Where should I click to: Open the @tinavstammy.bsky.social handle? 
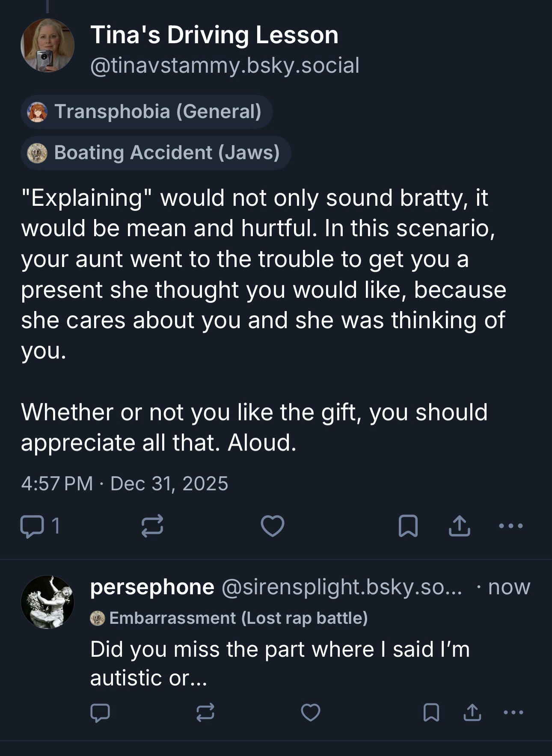pos(225,65)
